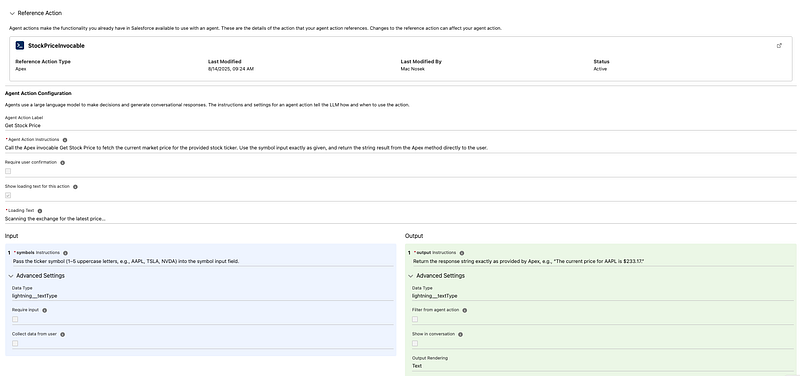Show info for symbols Instructions

pyautogui.click(x=65, y=253)
